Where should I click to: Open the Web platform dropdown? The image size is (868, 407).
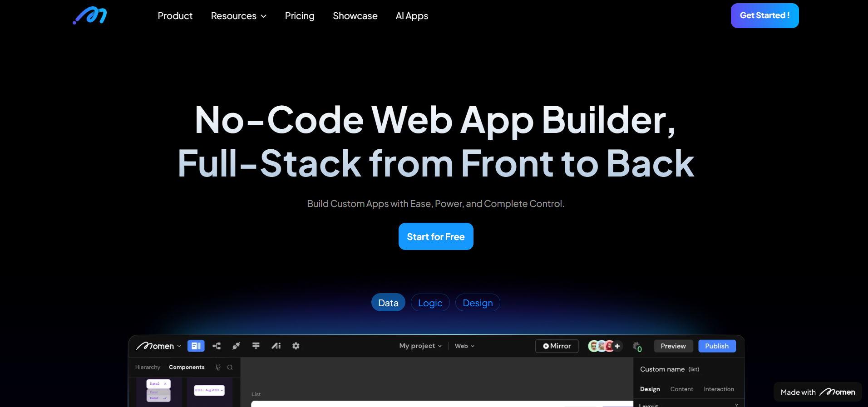(x=464, y=346)
